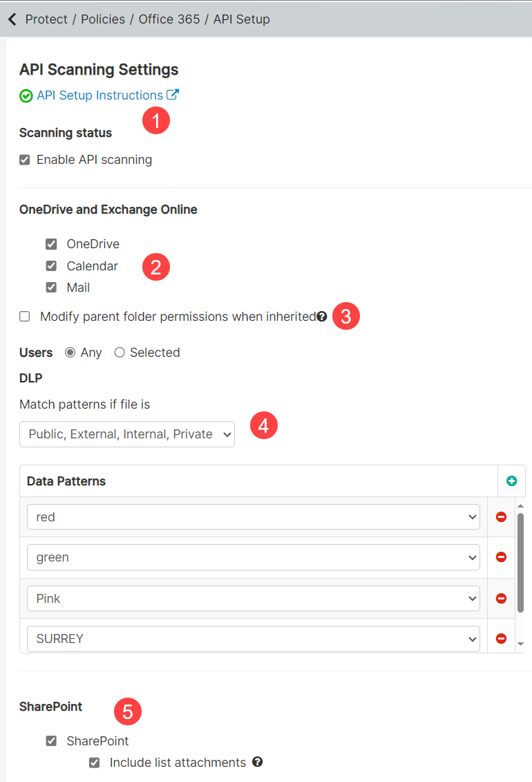Enable Modify parent folder permissions when inherited

pyautogui.click(x=24, y=316)
